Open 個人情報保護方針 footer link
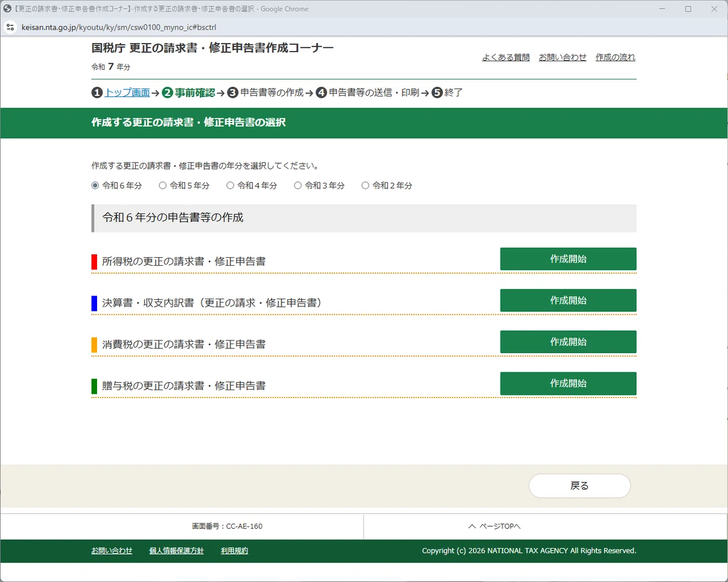Image resolution: width=728 pixels, height=582 pixels. click(x=177, y=550)
